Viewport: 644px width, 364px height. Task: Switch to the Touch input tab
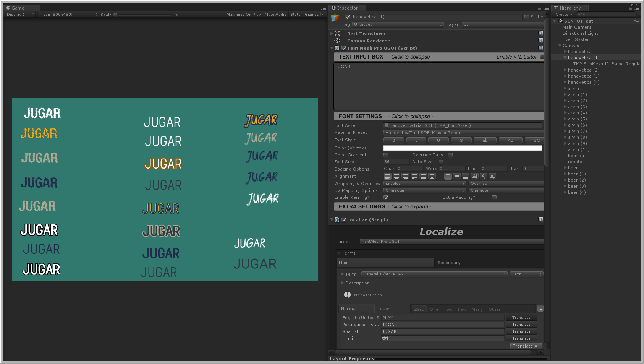(x=383, y=309)
